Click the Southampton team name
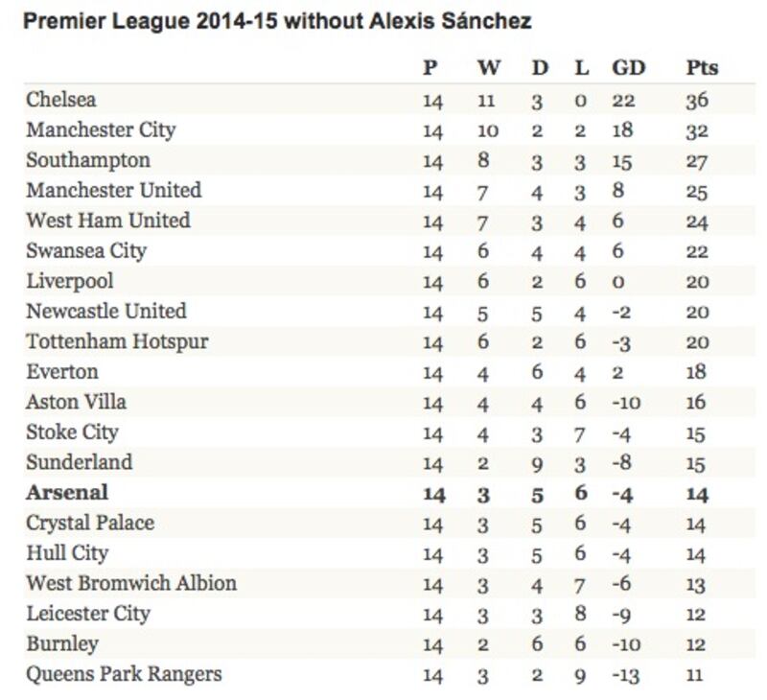The height and width of the screenshot is (700, 767). coord(88,160)
